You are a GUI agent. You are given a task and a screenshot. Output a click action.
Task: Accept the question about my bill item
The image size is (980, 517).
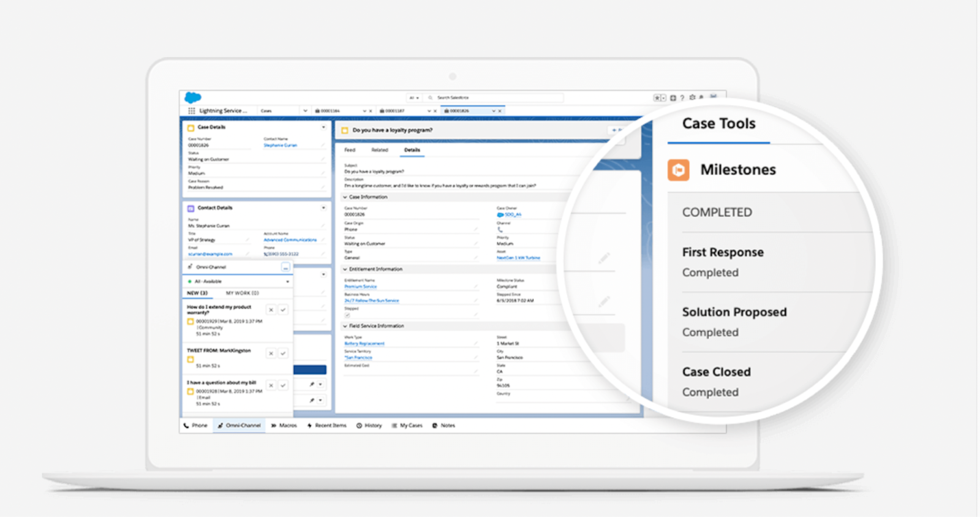click(x=283, y=385)
